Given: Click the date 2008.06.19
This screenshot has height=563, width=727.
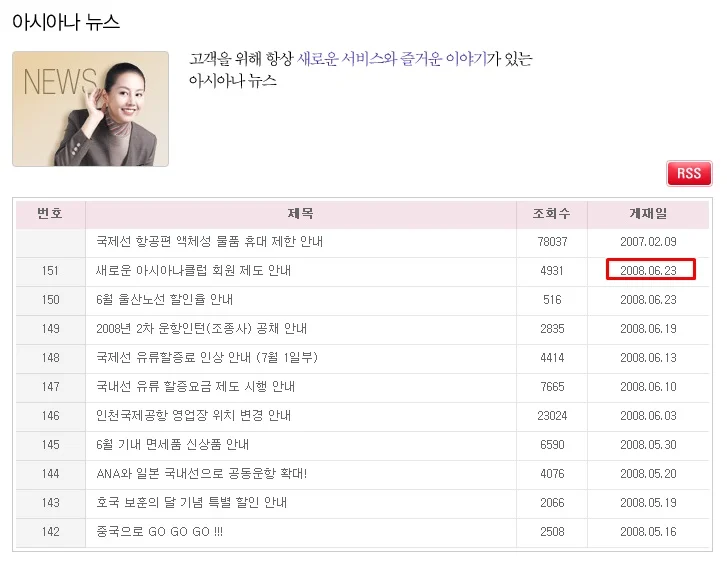Looking at the screenshot, I should 648,329.
